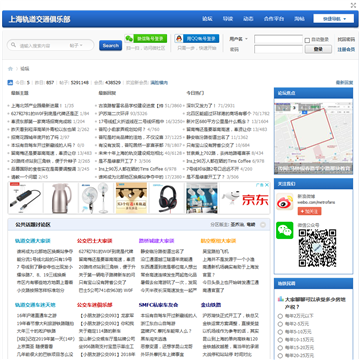Open the quick navigation dropdown
Viewport: 360px width, 360px height.
click(x=333, y=19)
